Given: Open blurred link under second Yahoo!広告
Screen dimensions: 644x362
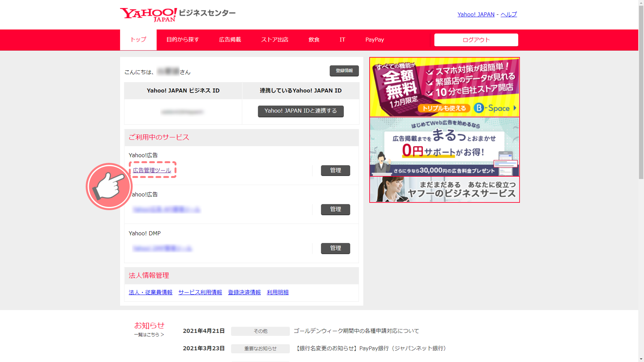Looking at the screenshot, I should point(166,209).
